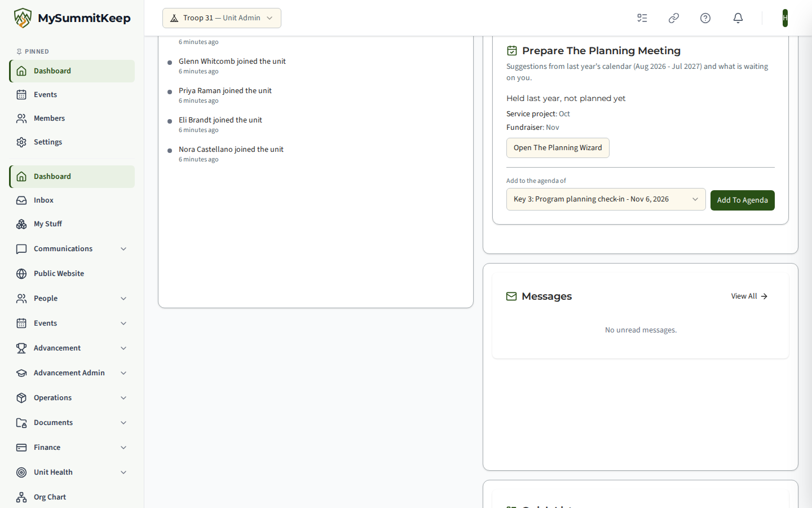Expand the Operations menu

(x=72, y=398)
